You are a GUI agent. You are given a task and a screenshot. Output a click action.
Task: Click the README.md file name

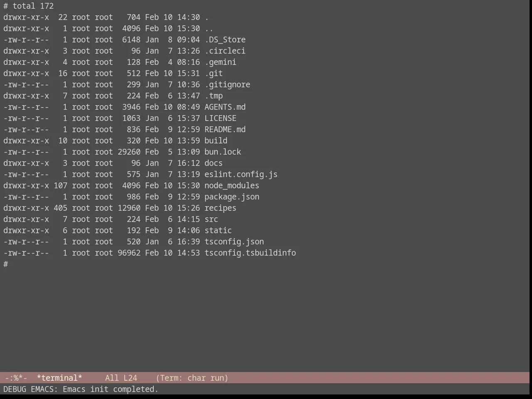[x=225, y=129]
